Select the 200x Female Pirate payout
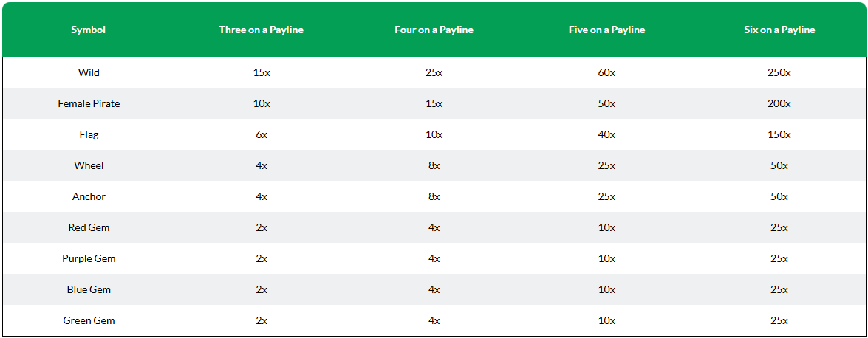 point(779,103)
